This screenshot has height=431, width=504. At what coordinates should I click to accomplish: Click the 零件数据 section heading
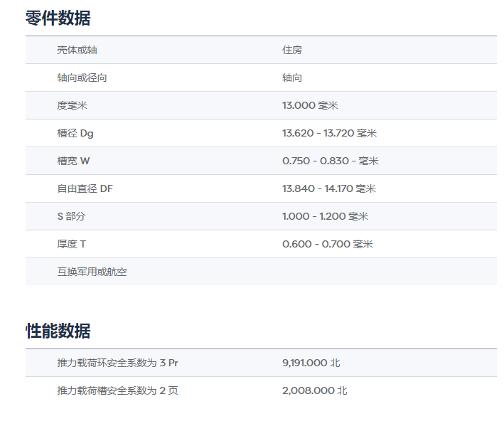58,18
